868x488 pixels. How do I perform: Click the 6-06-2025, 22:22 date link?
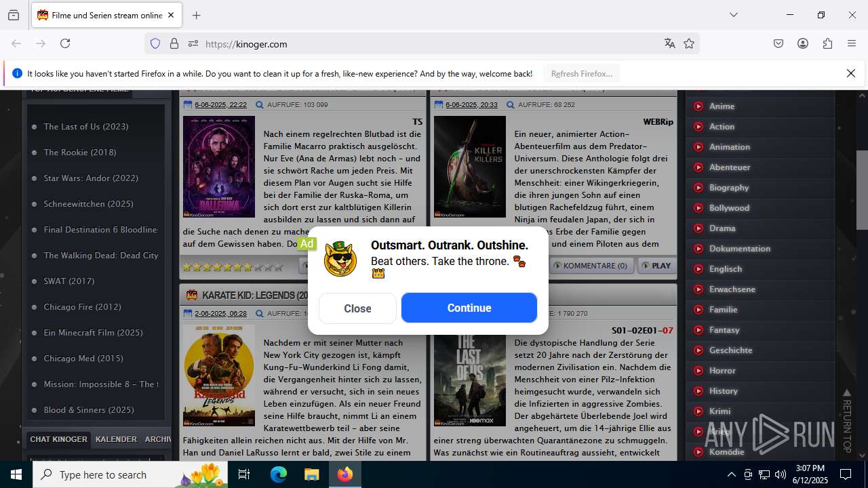click(220, 104)
